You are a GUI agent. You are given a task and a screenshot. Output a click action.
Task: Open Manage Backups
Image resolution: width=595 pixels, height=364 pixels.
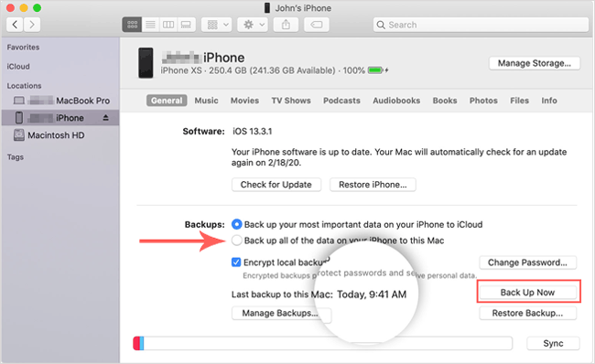tap(281, 313)
